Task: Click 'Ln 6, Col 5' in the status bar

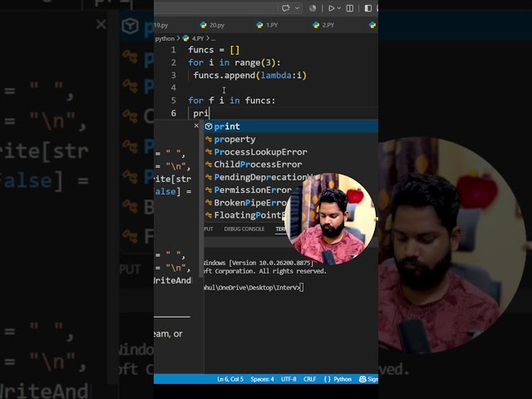Action: point(230,379)
